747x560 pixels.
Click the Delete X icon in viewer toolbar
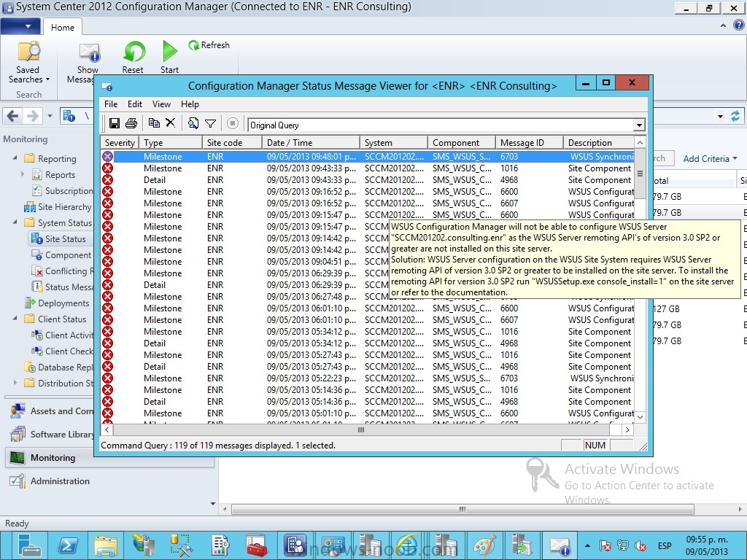(171, 123)
